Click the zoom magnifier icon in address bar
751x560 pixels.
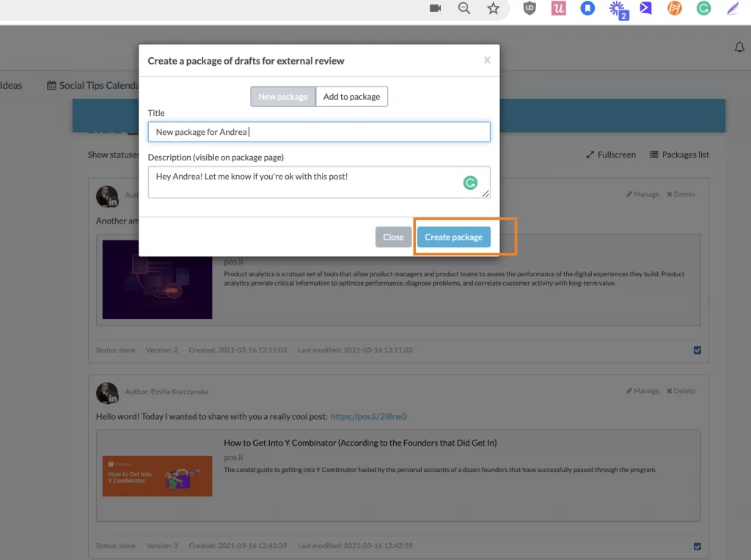464,8
